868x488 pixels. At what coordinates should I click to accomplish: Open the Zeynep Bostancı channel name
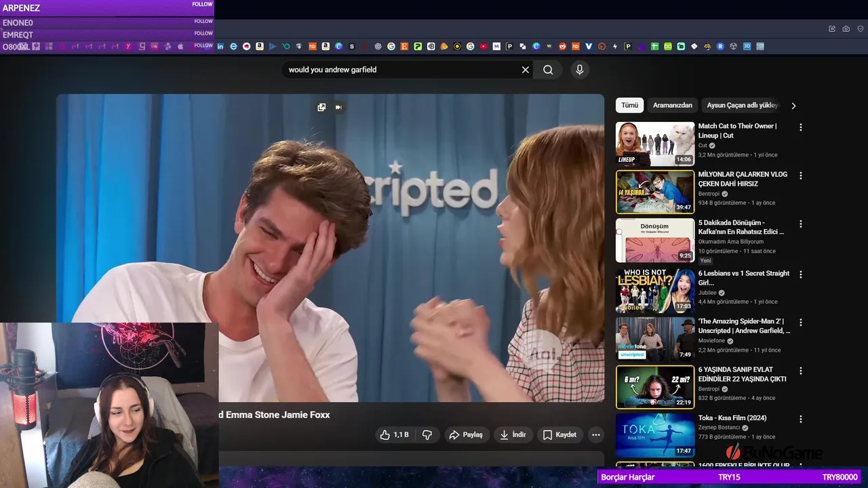point(720,428)
